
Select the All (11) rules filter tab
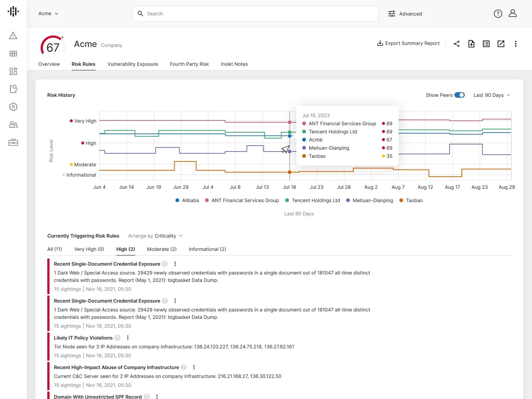pyautogui.click(x=55, y=249)
